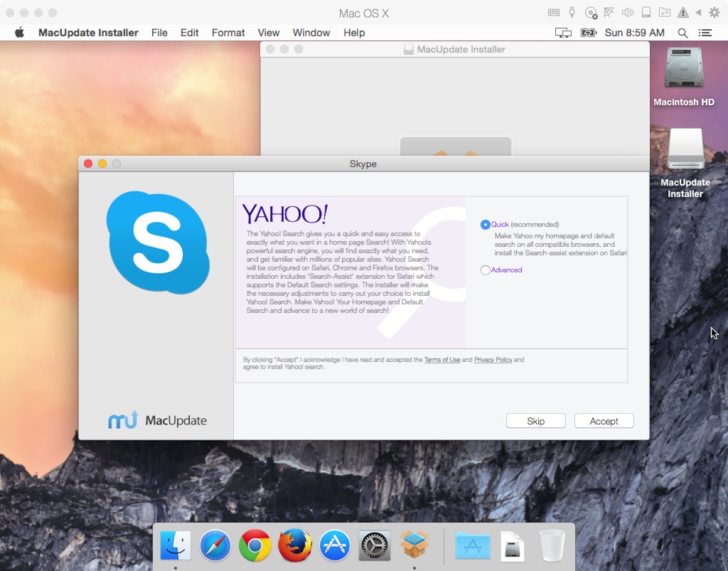The height and width of the screenshot is (571, 728).
Task: Open the Apple menu
Action: coord(19,33)
